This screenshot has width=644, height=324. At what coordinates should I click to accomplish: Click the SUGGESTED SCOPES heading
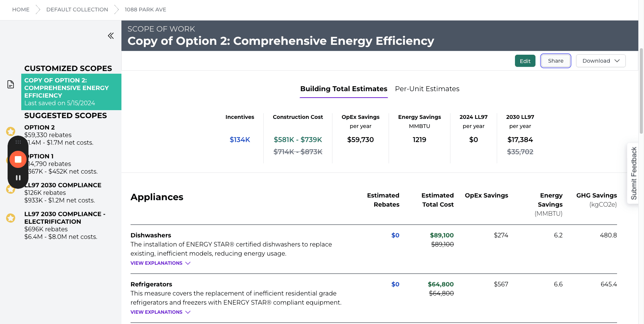[x=66, y=115]
